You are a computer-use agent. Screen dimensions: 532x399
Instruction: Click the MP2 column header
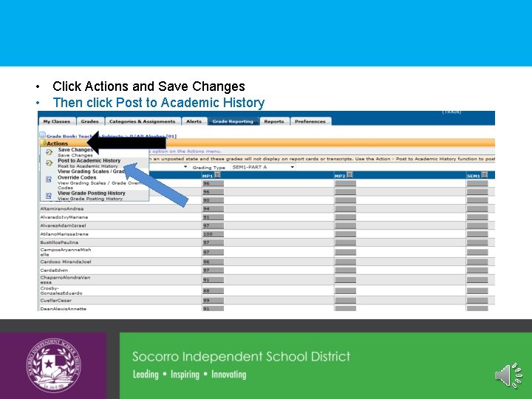coord(339,176)
